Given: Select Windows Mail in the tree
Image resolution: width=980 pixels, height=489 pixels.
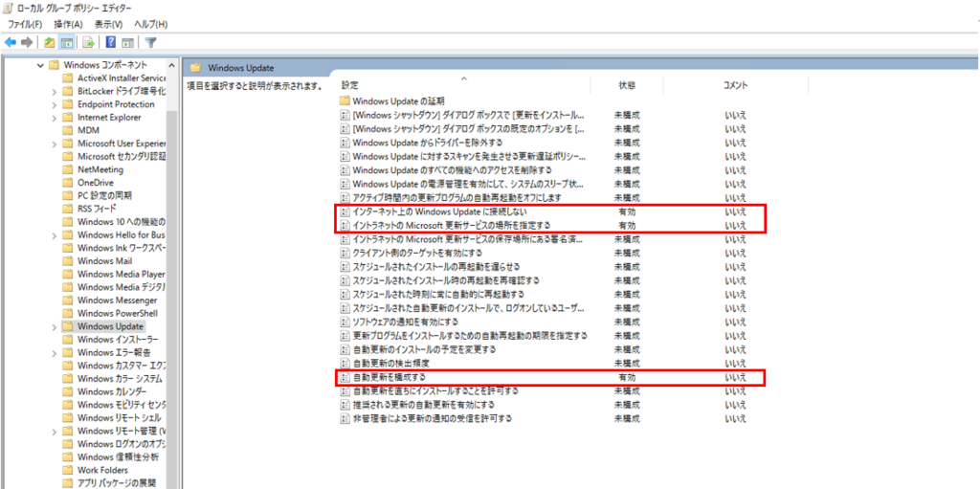Looking at the screenshot, I should (105, 261).
